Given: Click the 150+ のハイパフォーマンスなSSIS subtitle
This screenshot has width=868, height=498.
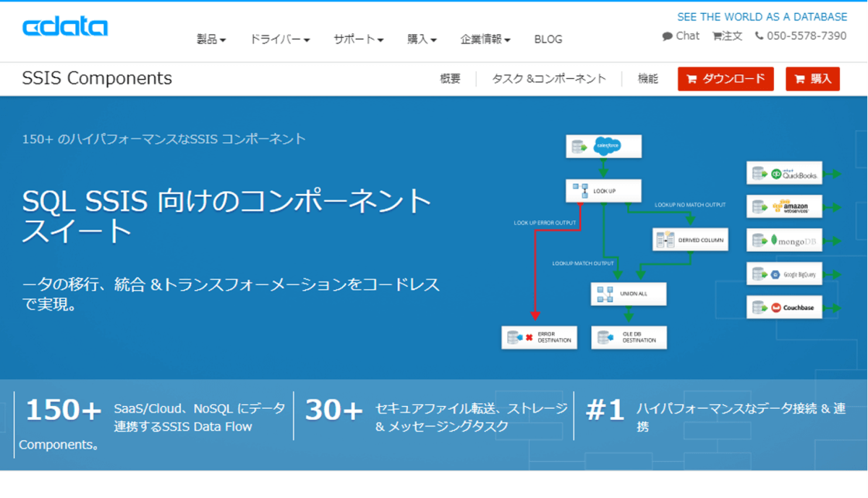Looking at the screenshot, I should pos(164,139).
